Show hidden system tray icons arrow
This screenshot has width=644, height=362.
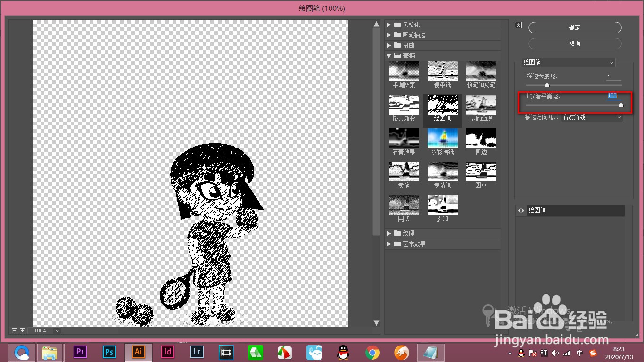[510, 353]
